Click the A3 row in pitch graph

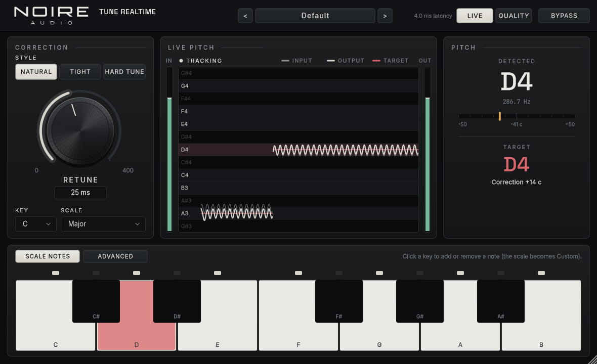click(x=298, y=213)
